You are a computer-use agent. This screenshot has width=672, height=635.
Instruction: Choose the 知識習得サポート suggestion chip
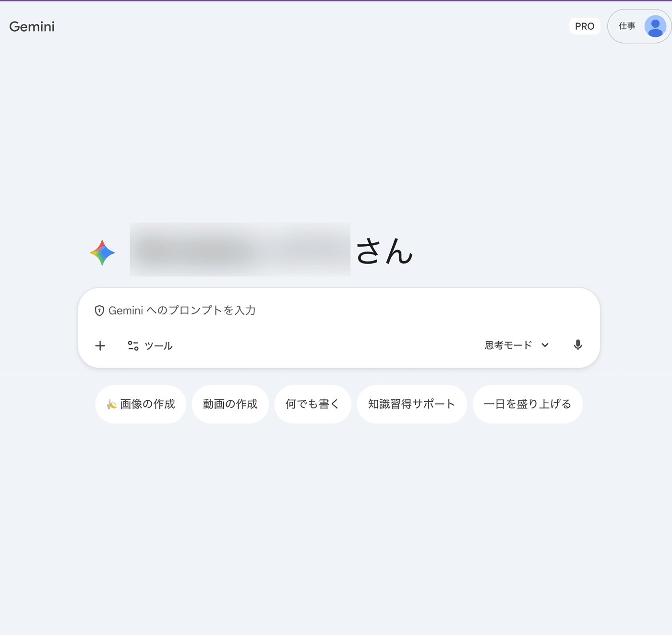411,404
